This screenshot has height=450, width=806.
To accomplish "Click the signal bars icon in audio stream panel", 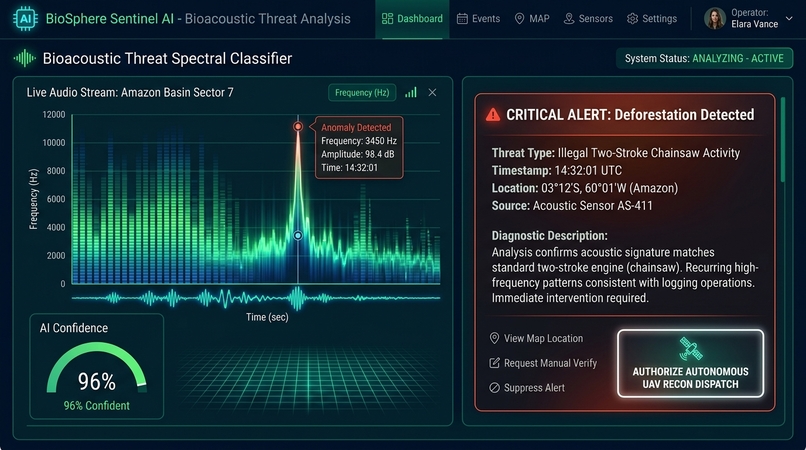I will (x=411, y=93).
